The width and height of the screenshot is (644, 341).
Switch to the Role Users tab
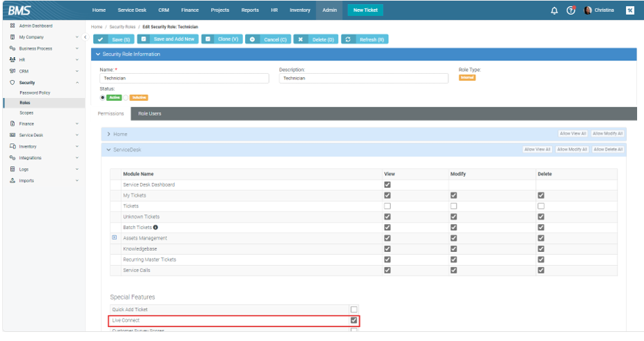point(150,113)
